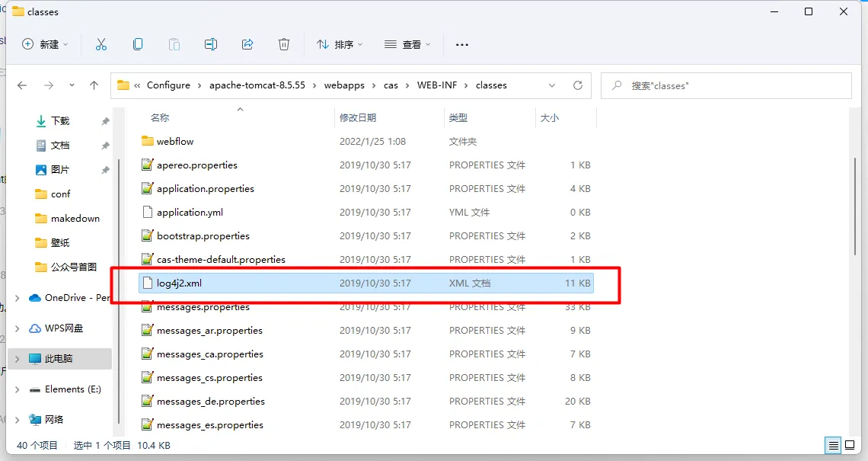The width and height of the screenshot is (868, 461).
Task: Click the webflow folder icon
Action: click(147, 141)
